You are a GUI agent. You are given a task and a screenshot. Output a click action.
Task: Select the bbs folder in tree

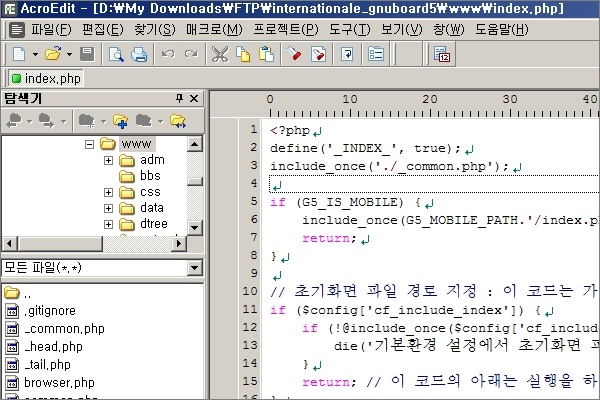tap(150, 176)
